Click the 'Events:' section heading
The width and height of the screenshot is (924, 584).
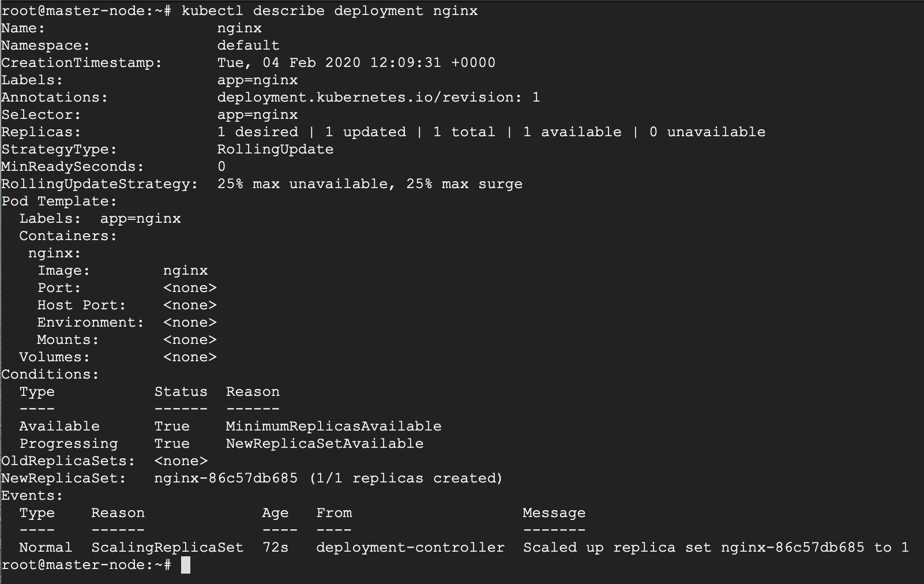click(32, 496)
